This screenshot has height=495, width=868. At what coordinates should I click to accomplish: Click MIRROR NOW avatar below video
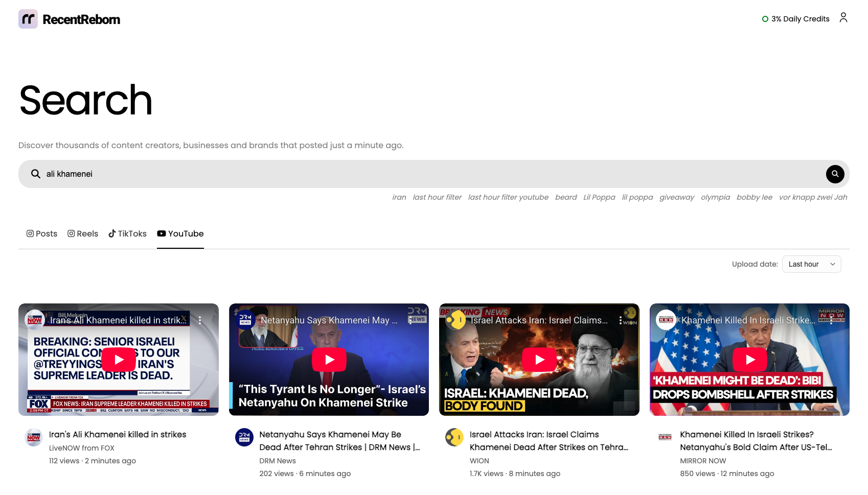665,437
